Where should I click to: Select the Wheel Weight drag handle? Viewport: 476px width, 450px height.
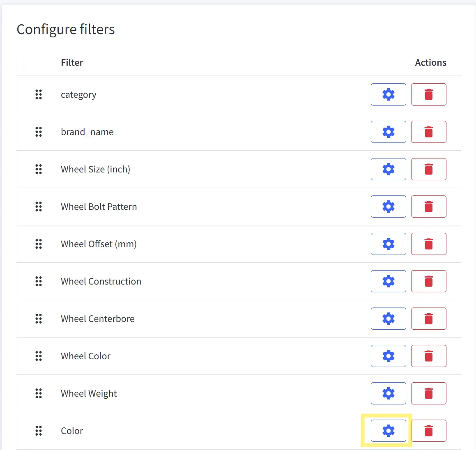[39, 393]
